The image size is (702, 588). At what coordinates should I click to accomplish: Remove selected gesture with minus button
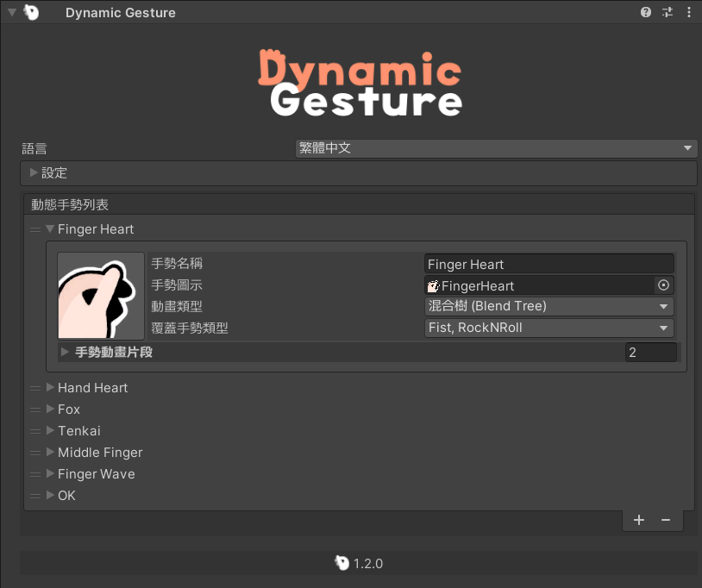tap(666, 520)
